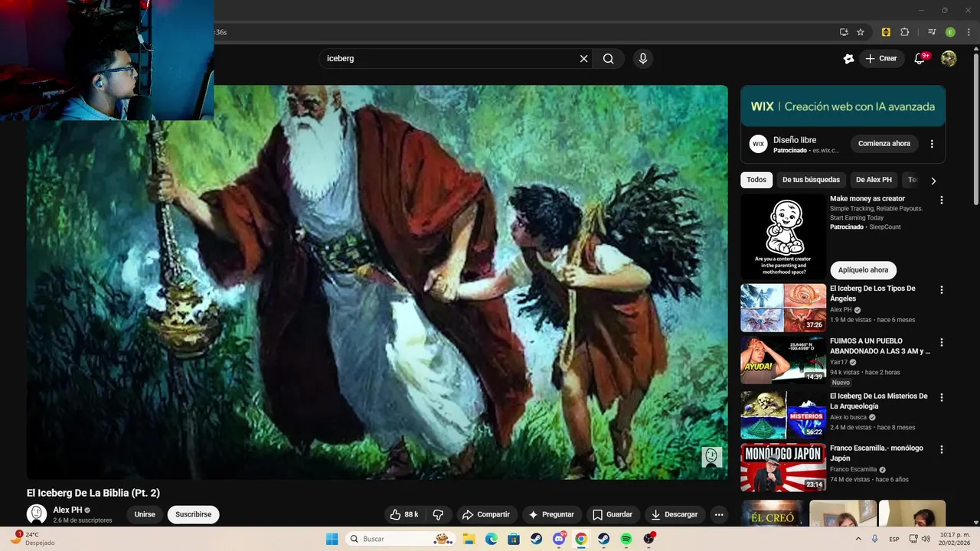Click the Descargar download button
The width and height of the screenshot is (980, 551).
[x=675, y=514]
